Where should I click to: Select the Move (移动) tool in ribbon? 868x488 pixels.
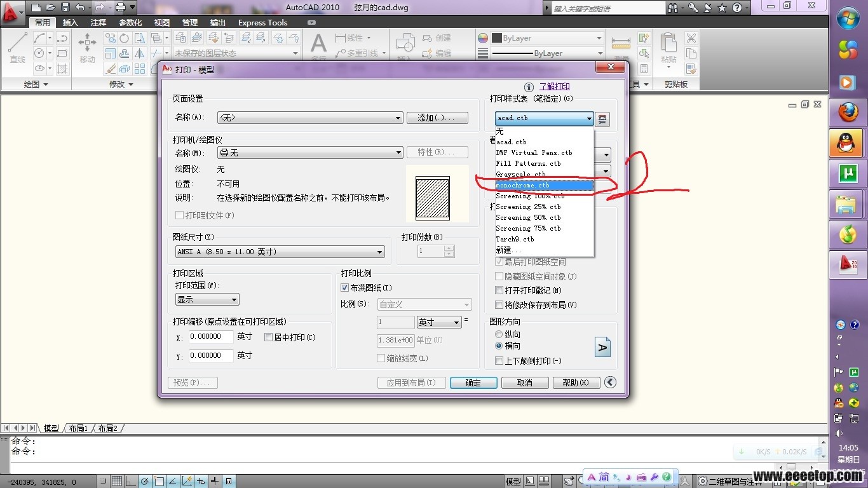(x=87, y=48)
